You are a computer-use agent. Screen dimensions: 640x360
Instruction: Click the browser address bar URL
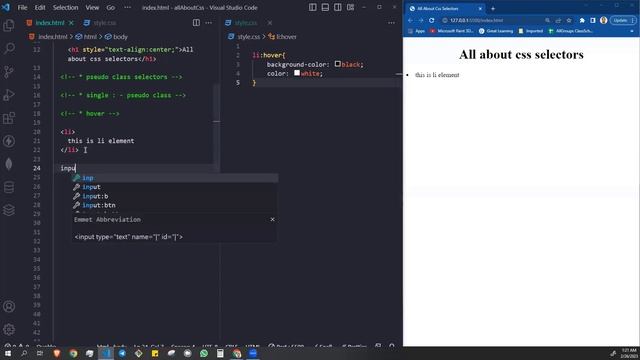coord(477,20)
